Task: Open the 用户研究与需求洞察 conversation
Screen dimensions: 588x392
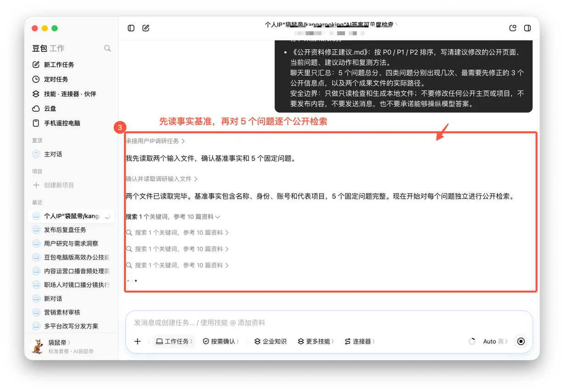Action: click(71, 244)
